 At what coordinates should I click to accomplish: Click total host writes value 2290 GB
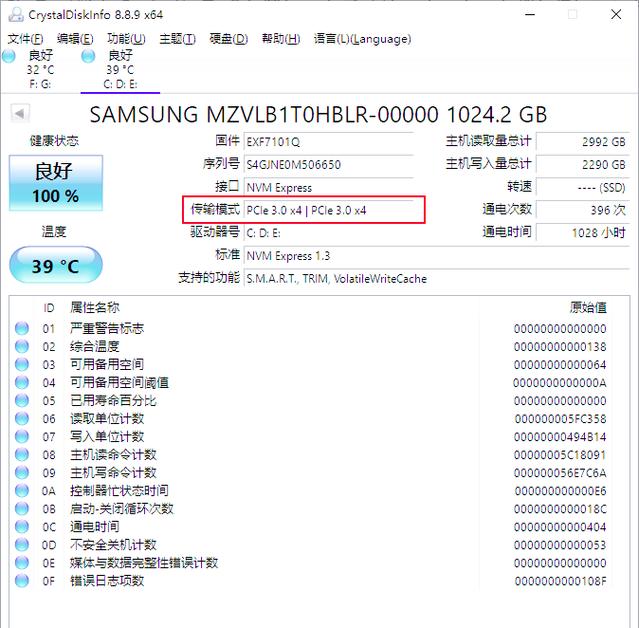[583, 165]
